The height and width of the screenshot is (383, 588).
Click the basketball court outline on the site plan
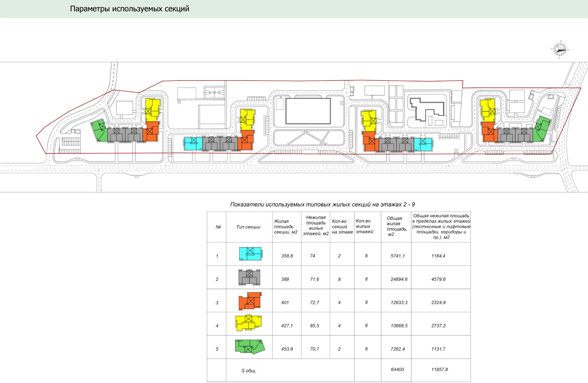[214, 92]
